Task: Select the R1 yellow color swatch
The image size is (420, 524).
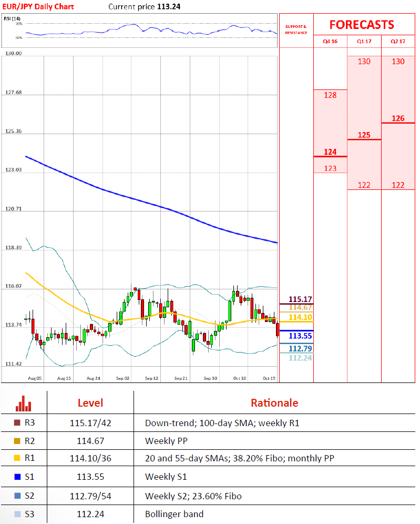Action: 17,458
